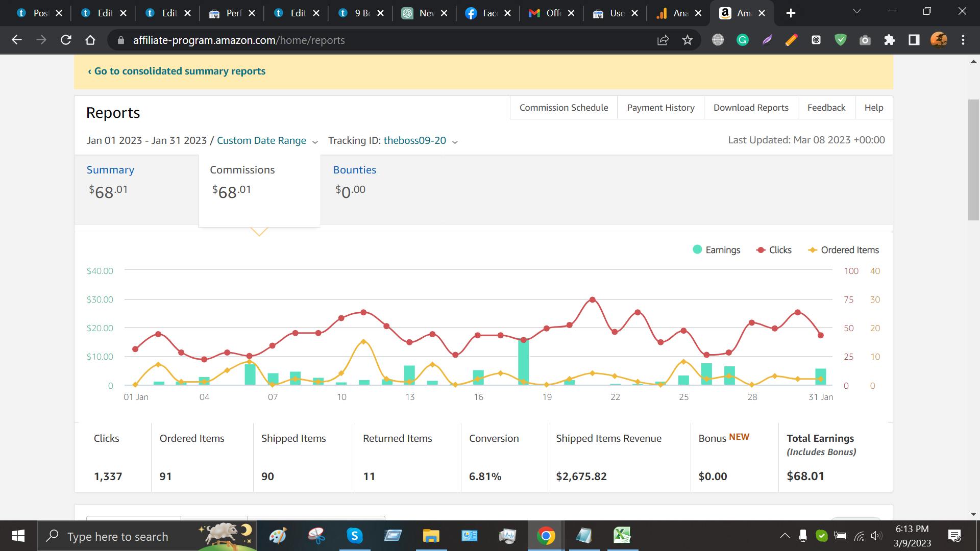Open Download Reports
Screen dimensions: 980x551
751,108
